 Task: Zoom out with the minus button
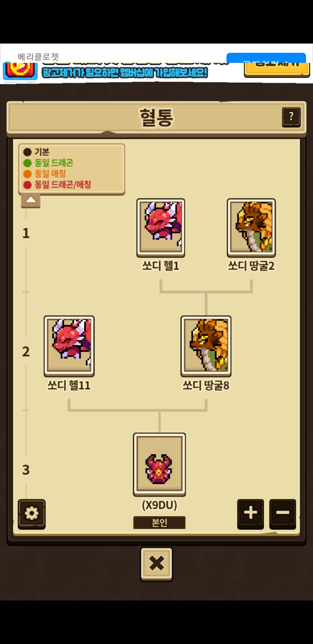click(283, 514)
